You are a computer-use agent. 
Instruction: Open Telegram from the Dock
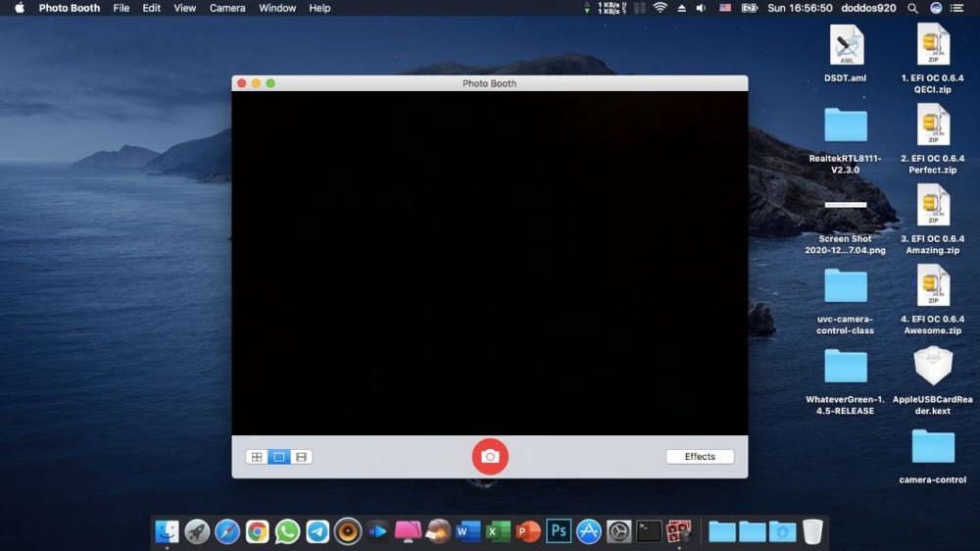click(x=318, y=531)
